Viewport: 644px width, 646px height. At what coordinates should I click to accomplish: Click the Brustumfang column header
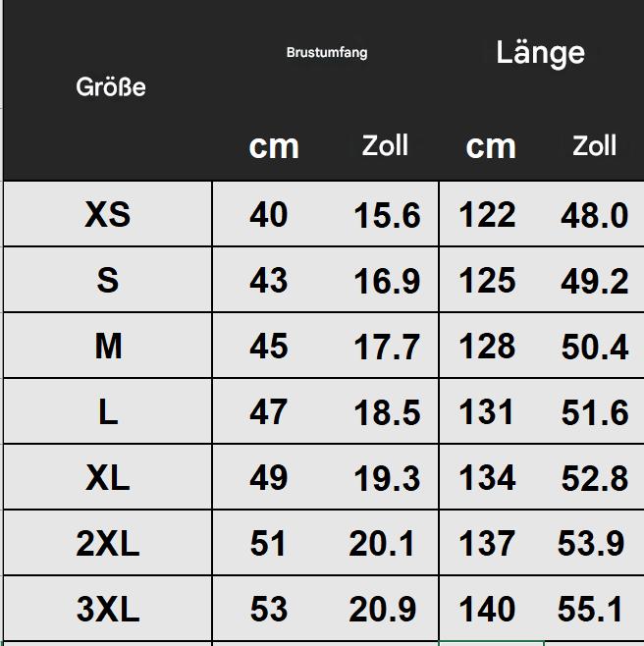coord(327,53)
